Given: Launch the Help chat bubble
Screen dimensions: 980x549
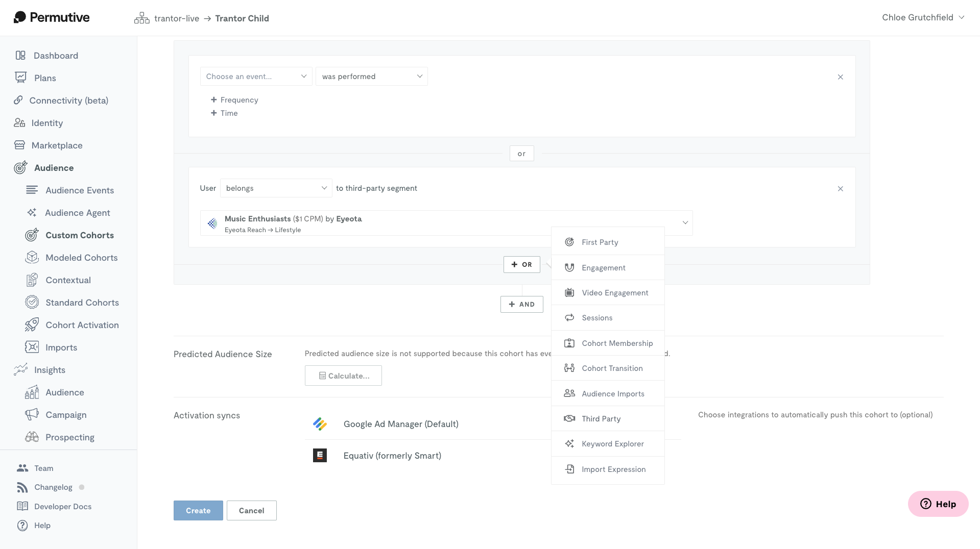Looking at the screenshot, I should (938, 504).
